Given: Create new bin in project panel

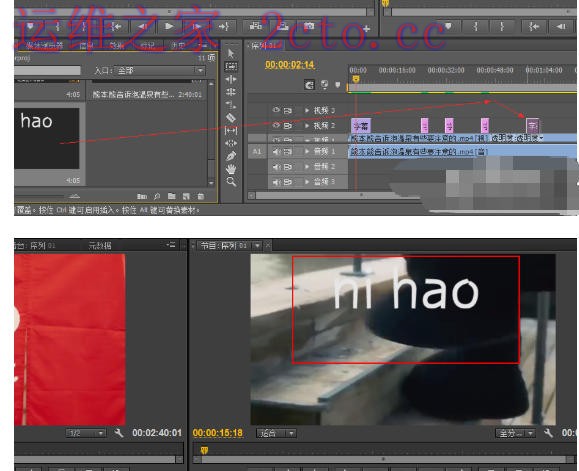Looking at the screenshot, I should coord(171,196).
